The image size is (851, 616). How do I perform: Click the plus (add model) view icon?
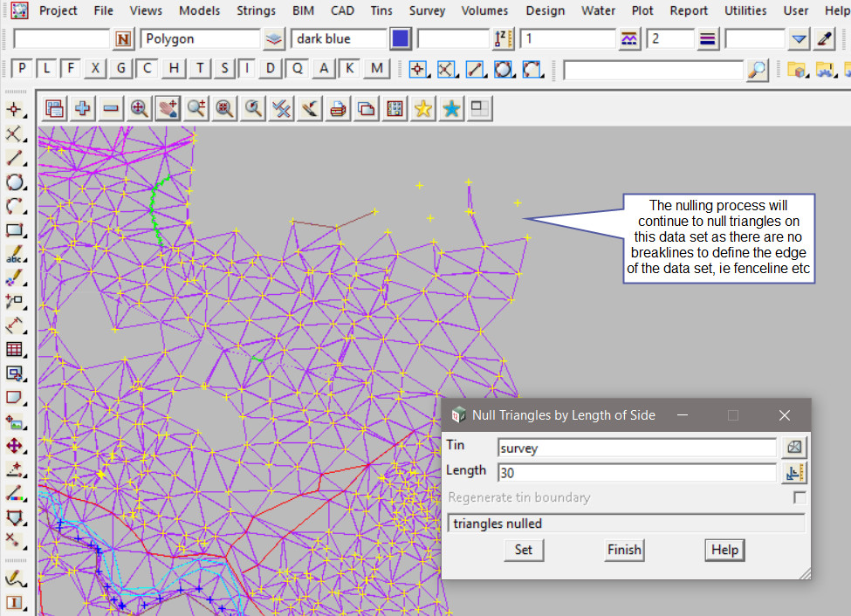point(83,108)
